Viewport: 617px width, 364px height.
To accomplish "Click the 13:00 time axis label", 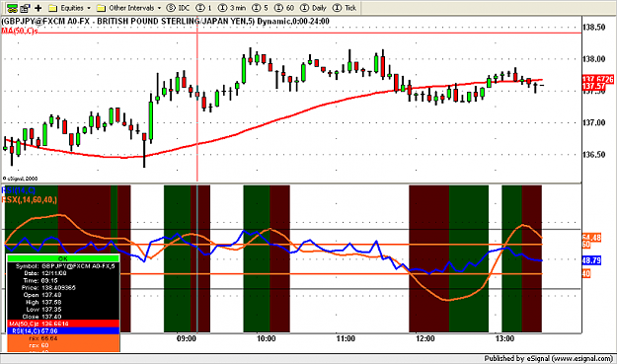I will click(504, 338).
